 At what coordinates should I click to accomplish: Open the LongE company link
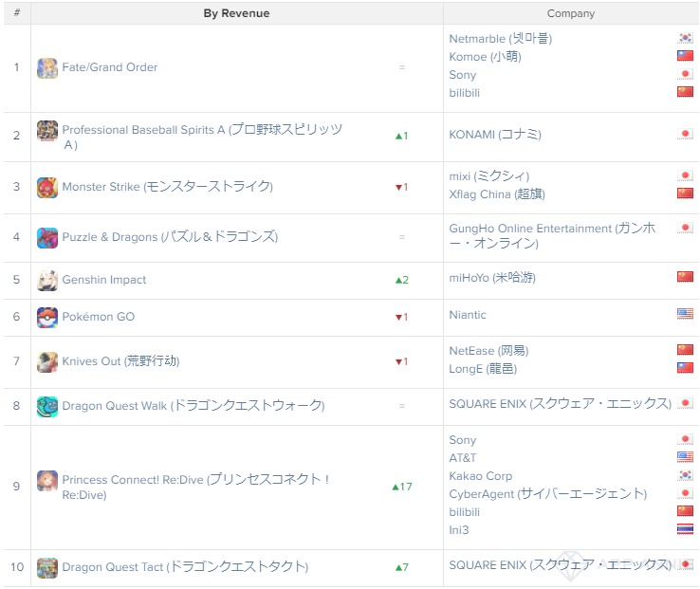click(483, 368)
